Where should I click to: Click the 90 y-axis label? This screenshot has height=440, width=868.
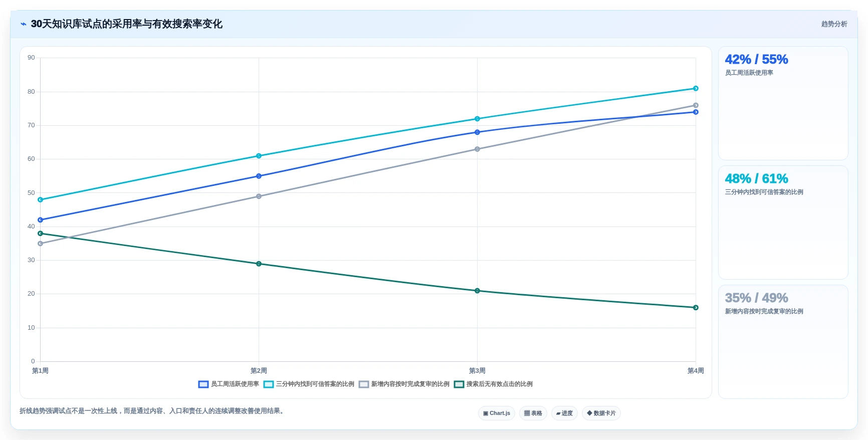(31, 58)
